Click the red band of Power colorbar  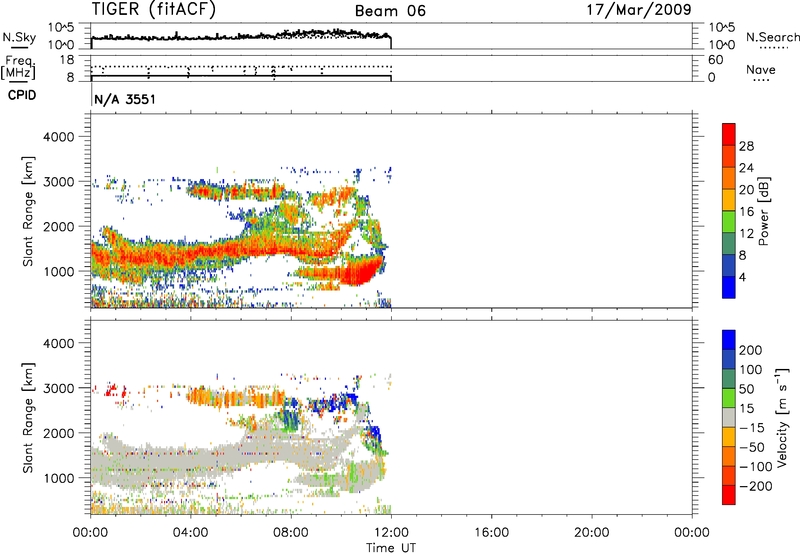tap(729, 134)
